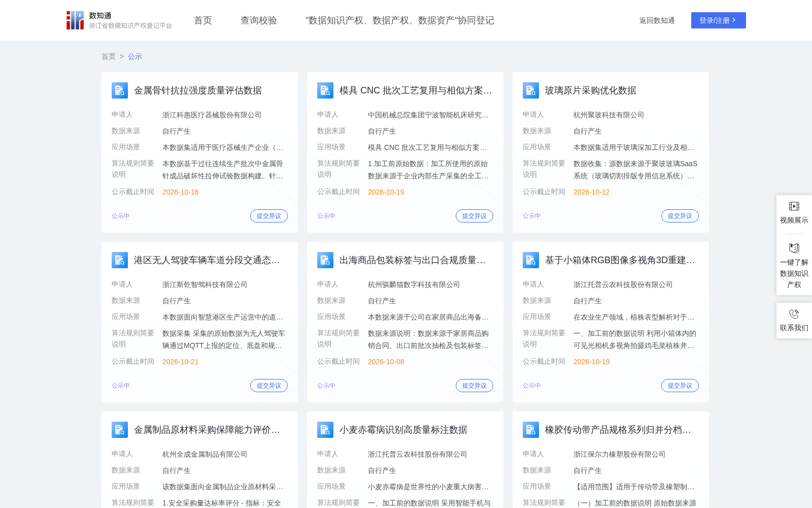Click applicant 浙江科惠医疗器械股份有限公司
The width and height of the screenshot is (812, 508).
212,115
